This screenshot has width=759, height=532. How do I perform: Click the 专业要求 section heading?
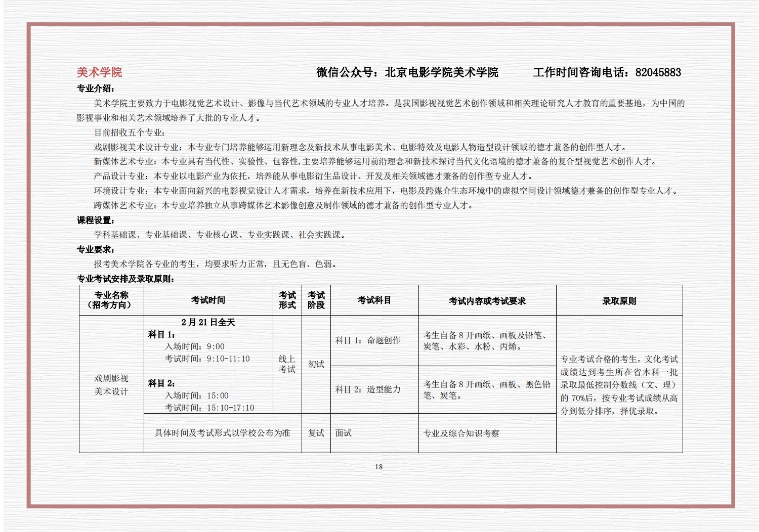point(96,249)
